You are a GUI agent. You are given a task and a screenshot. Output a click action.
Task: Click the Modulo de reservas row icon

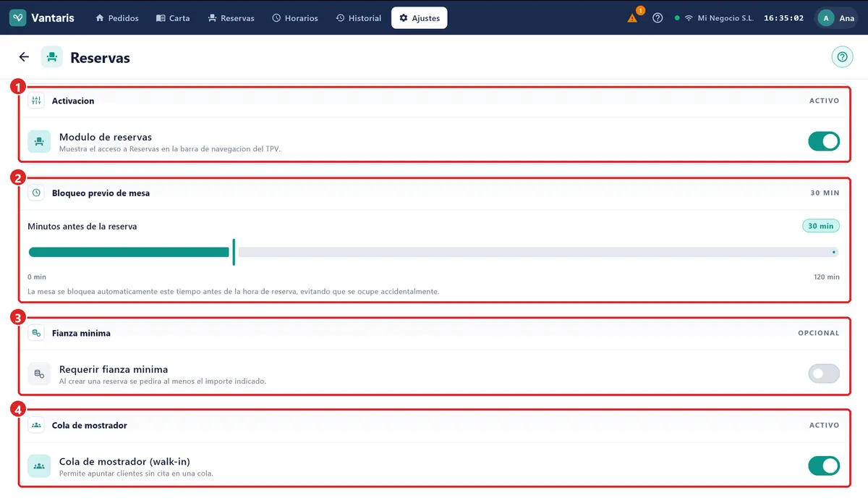pyautogui.click(x=39, y=141)
